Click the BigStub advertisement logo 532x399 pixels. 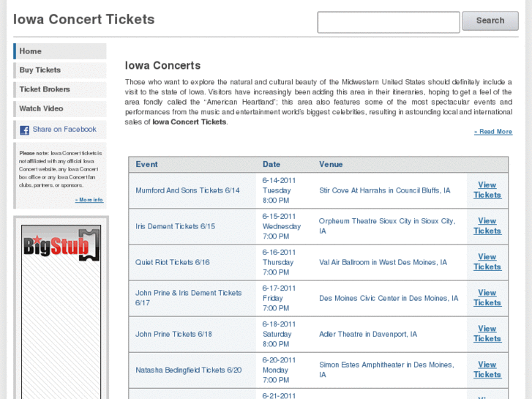click(x=61, y=245)
